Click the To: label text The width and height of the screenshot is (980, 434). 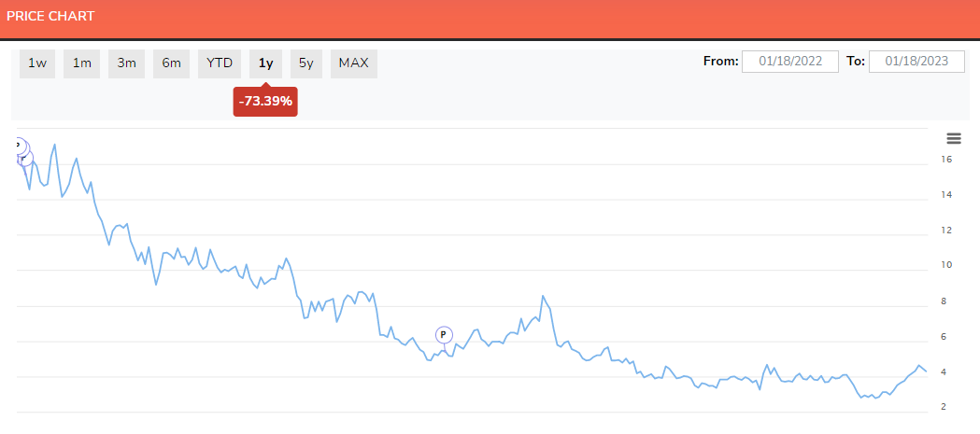pos(856,62)
